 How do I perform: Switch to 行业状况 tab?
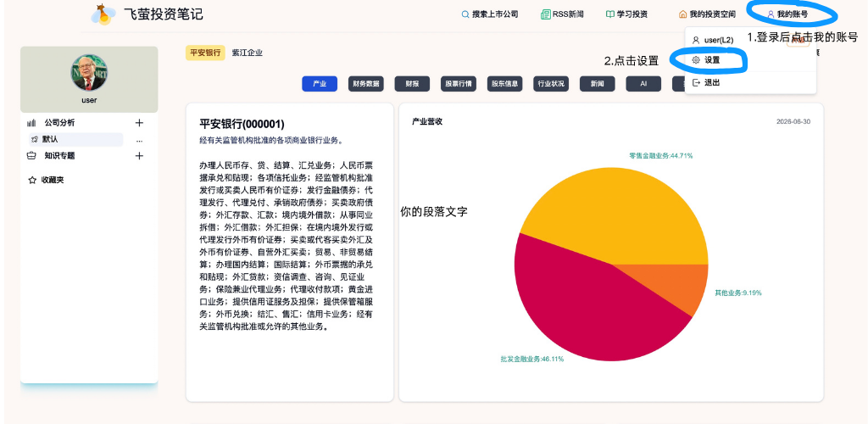point(551,84)
